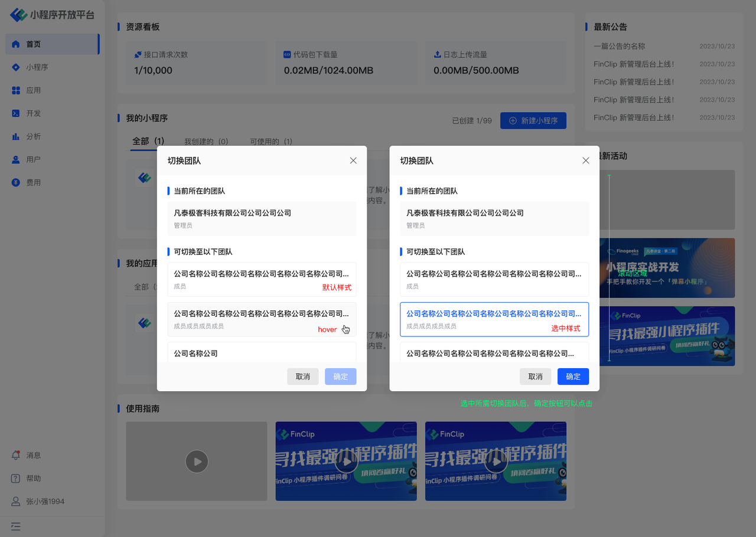Click the enabled 确定 button in right dialog
Image resolution: width=756 pixels, height=537 pixels.
[573, 376]
